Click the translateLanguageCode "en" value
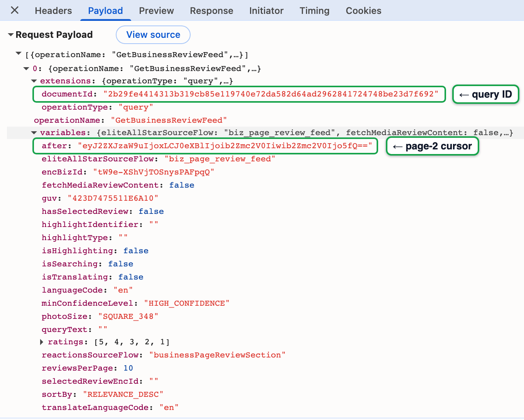Viewport: 524px width, 420px height. (169, 408)
